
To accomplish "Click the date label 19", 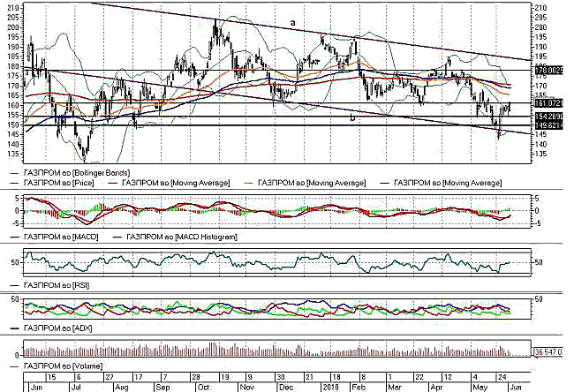I will pyautogui.click(x=224, y=377).
